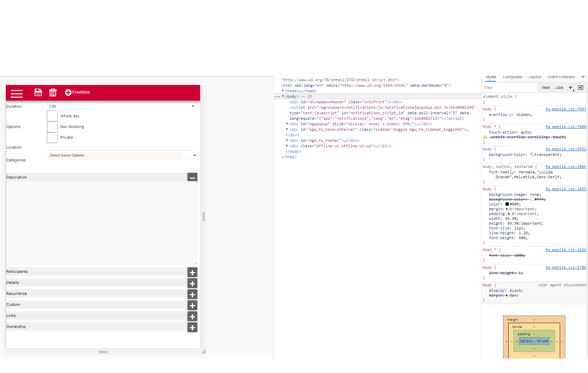Click the new style rule plus icon
Image resolution: width=588 pixels, height=373 pixels.
[x=570, y=88]
